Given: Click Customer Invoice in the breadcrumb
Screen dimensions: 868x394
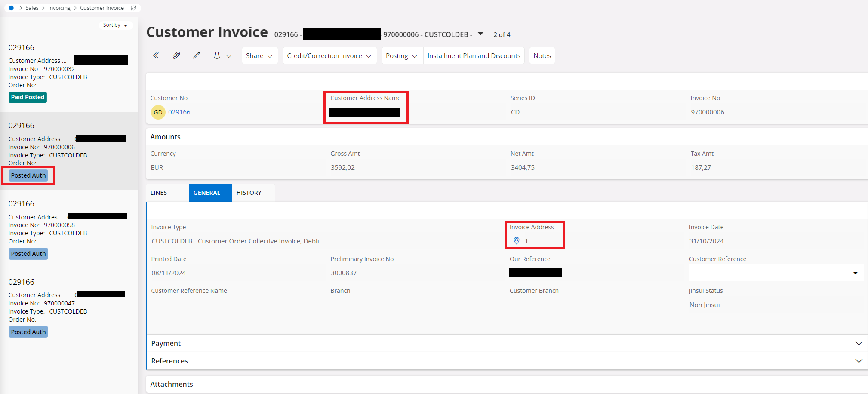Looking at the screenshot, I should [102, 8].
